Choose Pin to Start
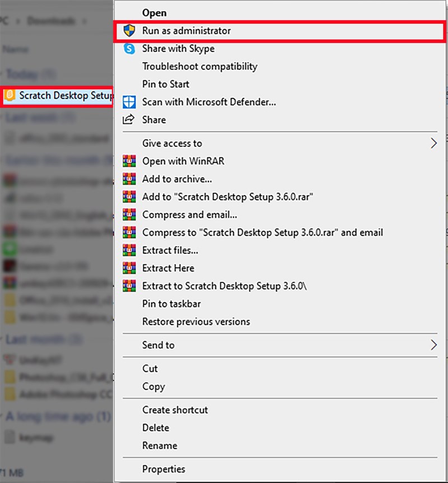This screenshot has height=483, width=448. pyautogui.click(x=279, y=84)
